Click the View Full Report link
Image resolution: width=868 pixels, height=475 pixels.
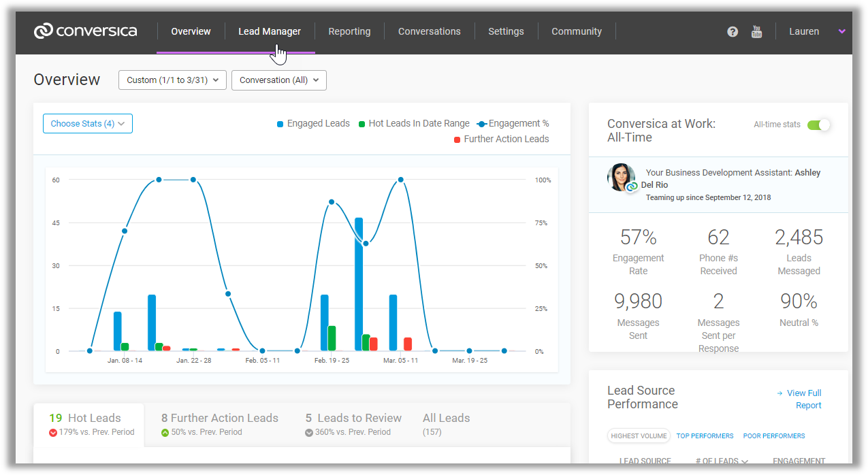pyautogui.click(x=804, y=399)
